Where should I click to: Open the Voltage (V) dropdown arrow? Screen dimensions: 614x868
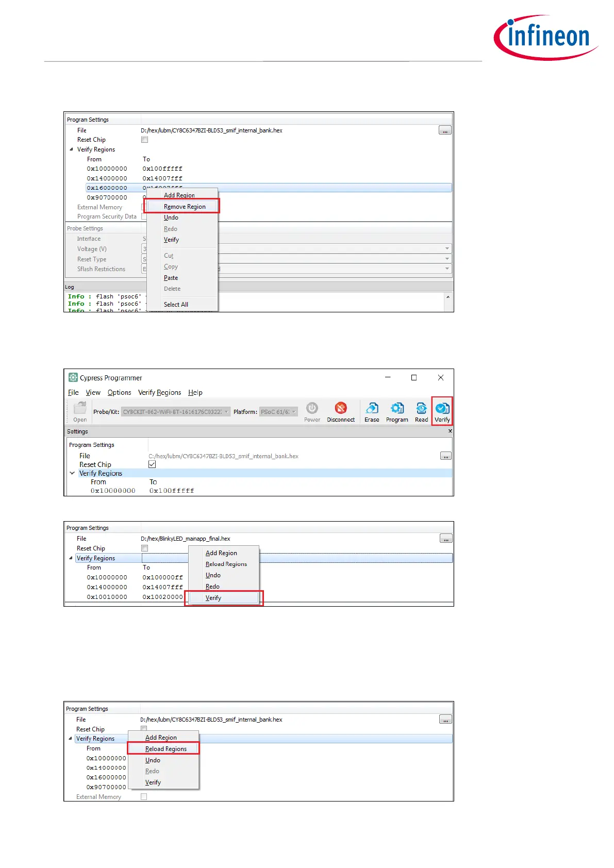pos(447,248)
